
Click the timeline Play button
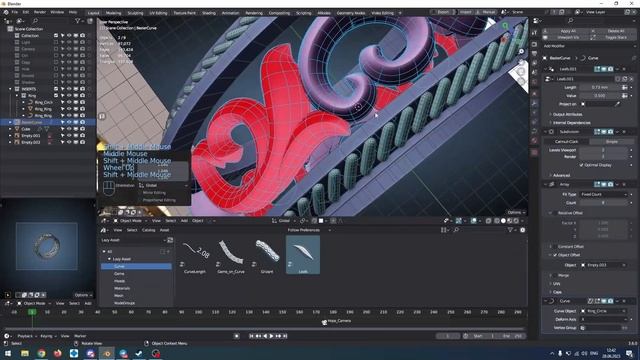[271, 336]
